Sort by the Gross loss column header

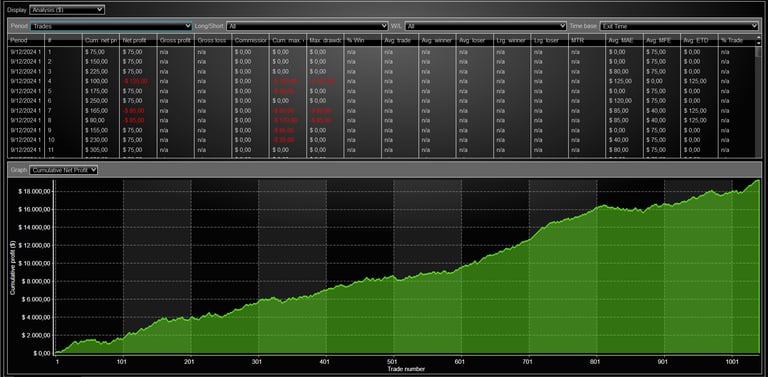213,40
